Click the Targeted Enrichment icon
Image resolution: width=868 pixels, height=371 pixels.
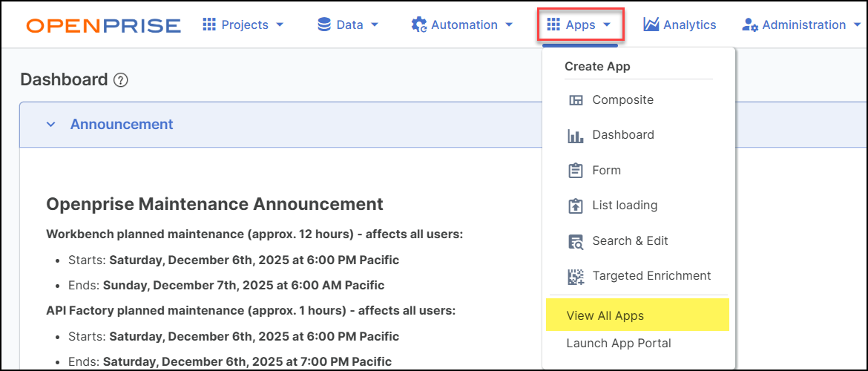[x=576, y=276]
